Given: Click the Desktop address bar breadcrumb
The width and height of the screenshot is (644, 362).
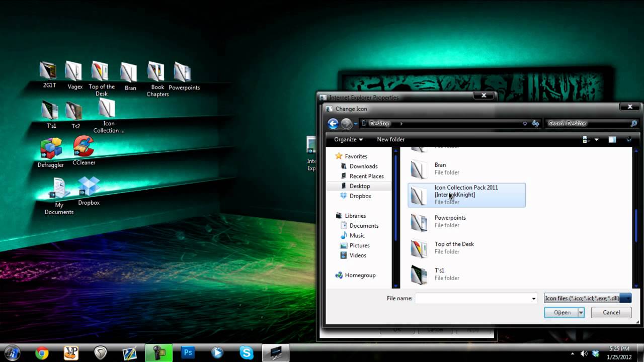Looking at the screenshot, I should point(379,123).
